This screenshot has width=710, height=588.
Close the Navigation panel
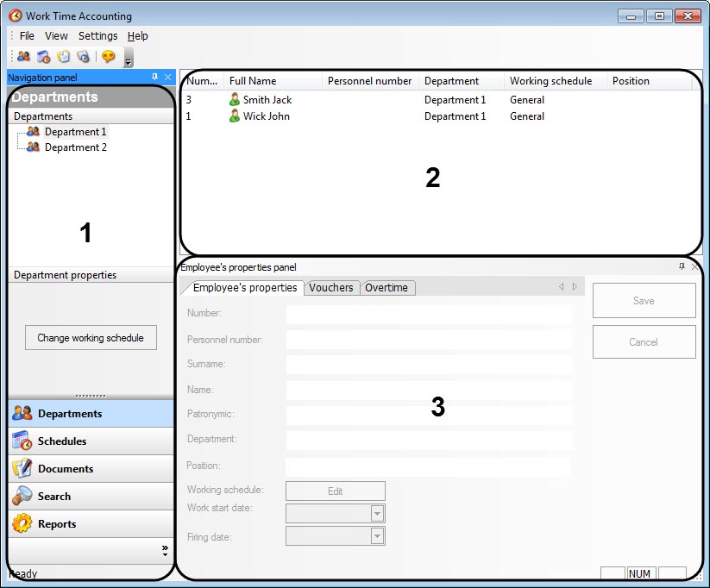pos(168,77)
